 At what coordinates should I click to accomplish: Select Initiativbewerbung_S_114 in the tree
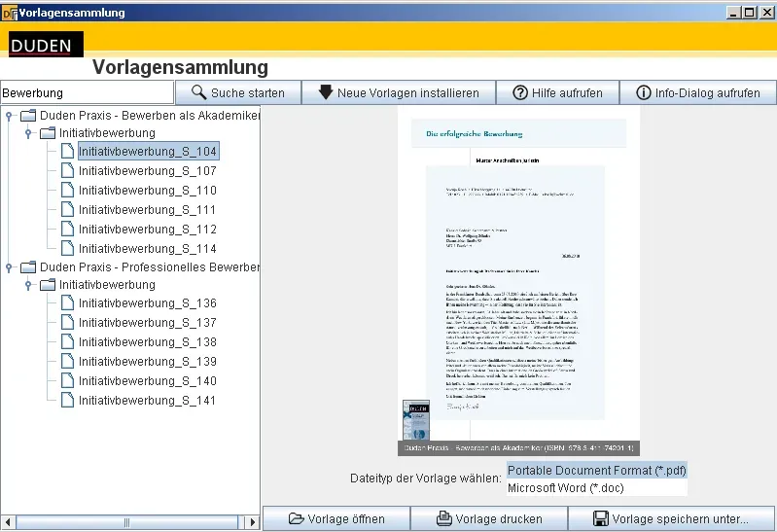tap(148, 248)
